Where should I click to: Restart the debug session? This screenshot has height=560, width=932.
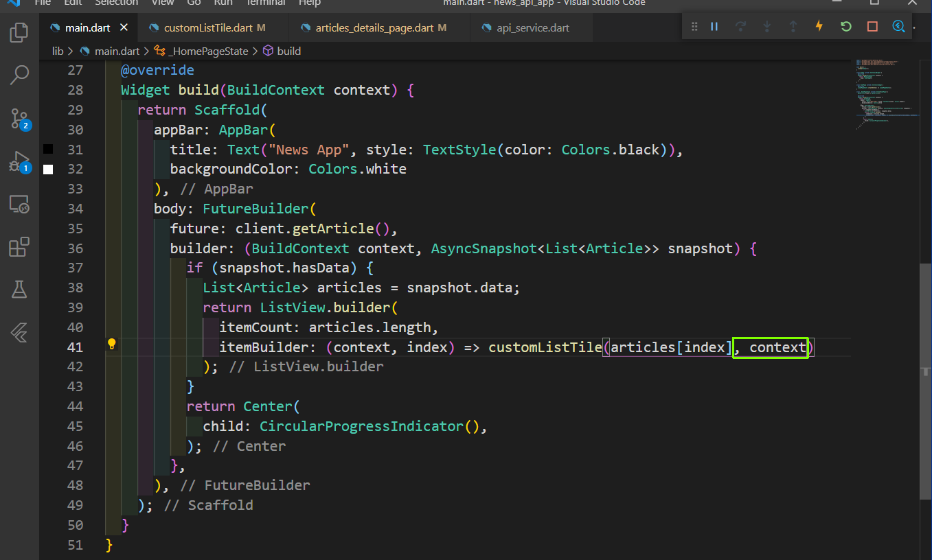pos(845,27)
